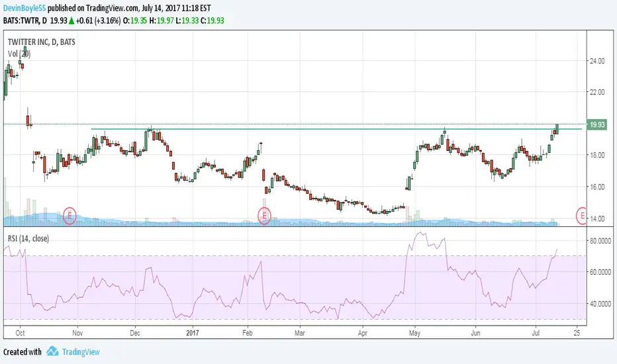
Task: Click the RSI (14, close) indicator label
Action: click(x=28, y=238)
